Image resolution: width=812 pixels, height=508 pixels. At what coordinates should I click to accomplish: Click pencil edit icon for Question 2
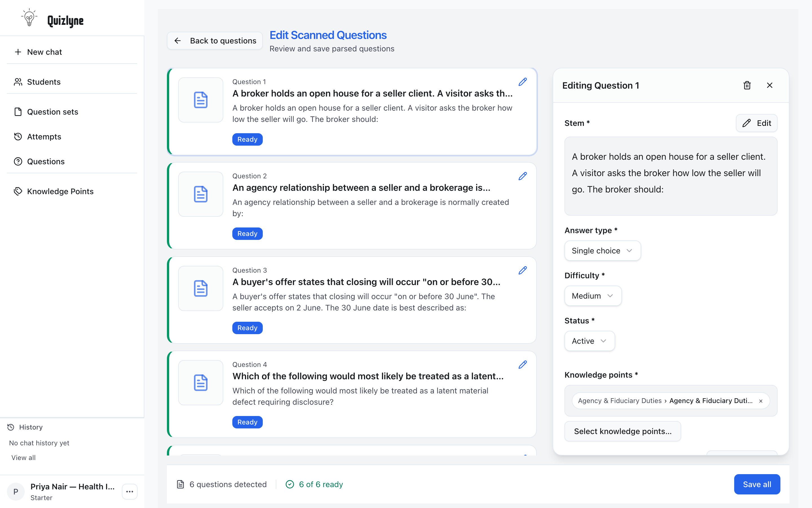[522, 176]
